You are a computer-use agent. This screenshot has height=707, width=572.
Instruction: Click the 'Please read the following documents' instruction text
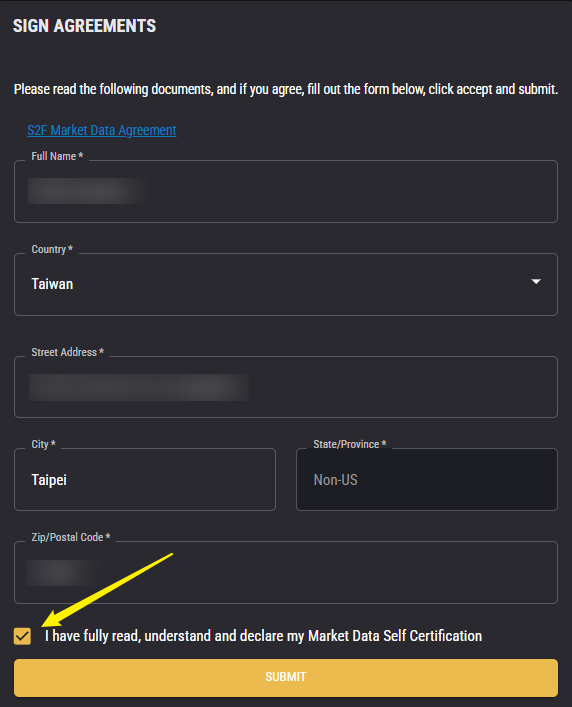286,89
